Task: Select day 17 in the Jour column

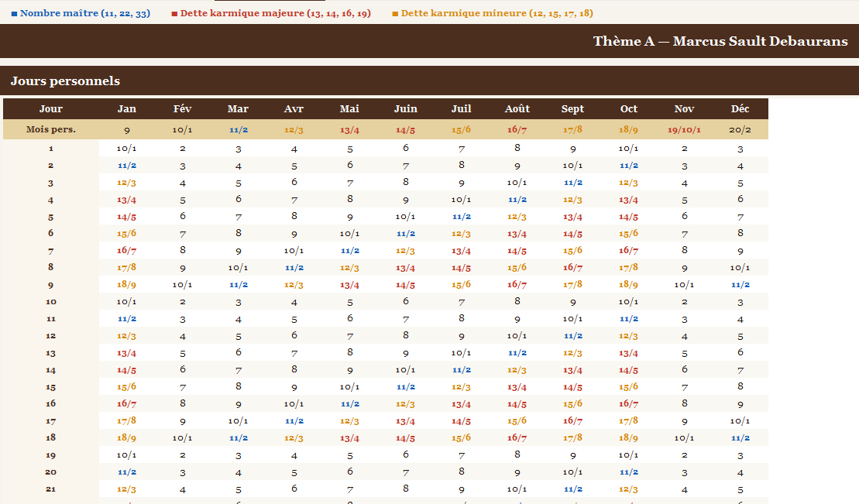Action: pos(51,421)
